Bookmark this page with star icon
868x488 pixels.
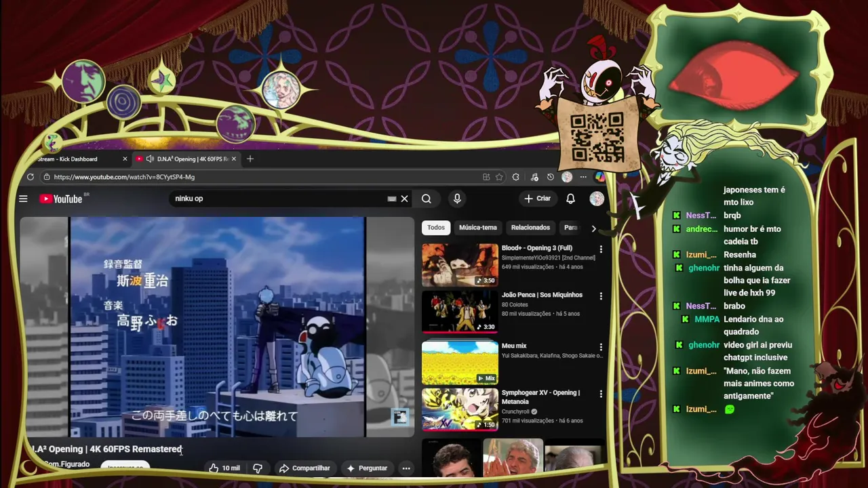tap(499, 177)
